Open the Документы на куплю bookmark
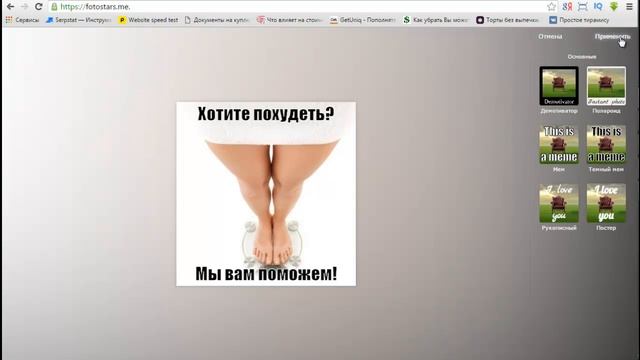Viewport: 640px width, 360px height. (217, 20)
